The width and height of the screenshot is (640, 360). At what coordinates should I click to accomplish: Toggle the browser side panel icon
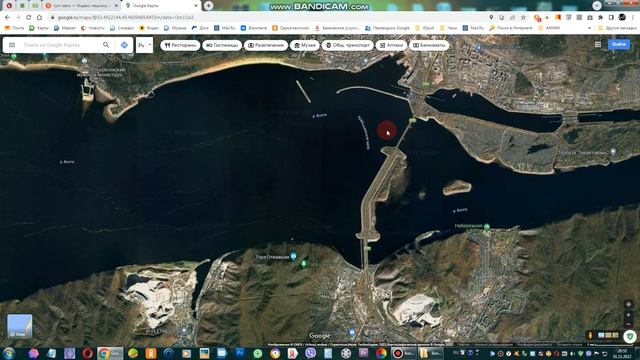611,18
